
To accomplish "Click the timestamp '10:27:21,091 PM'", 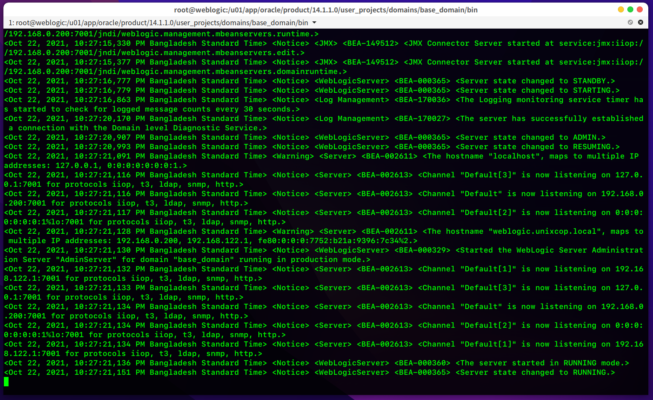I will [x=110, y=156].
